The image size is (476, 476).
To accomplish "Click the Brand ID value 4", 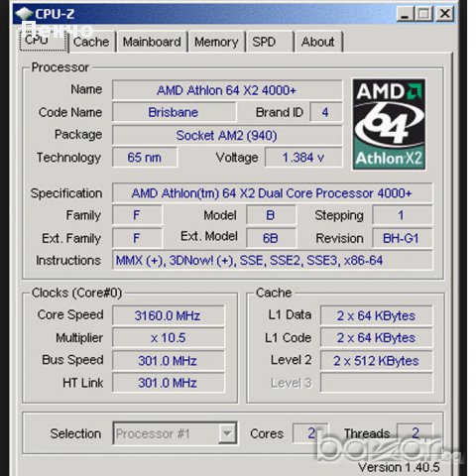I will pyautogui.click(x=325, y=112).
